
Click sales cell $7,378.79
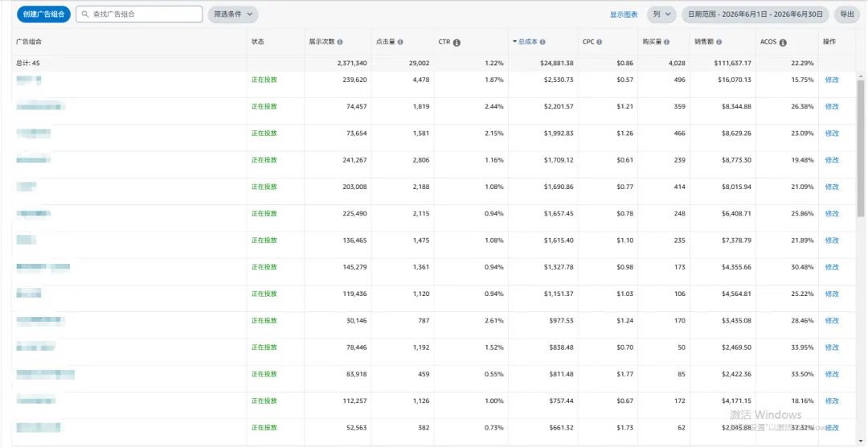tap(736, 240)
